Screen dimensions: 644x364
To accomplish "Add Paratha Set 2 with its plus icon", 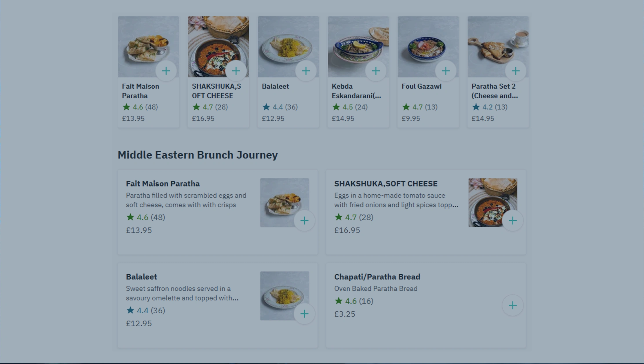I will [516, 70].
